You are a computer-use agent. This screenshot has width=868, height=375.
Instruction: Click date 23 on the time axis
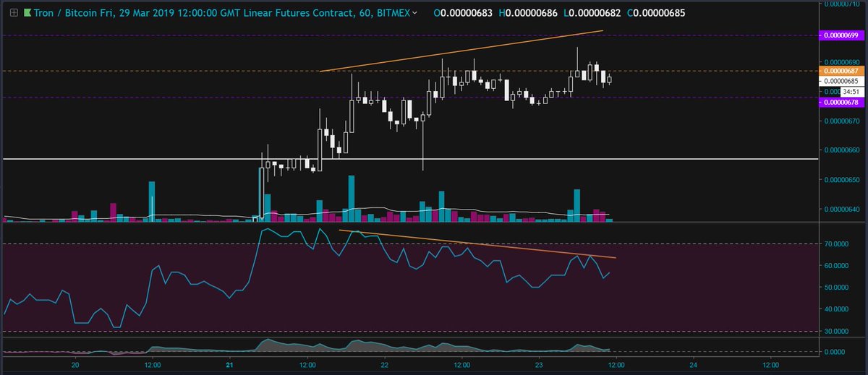538,366
